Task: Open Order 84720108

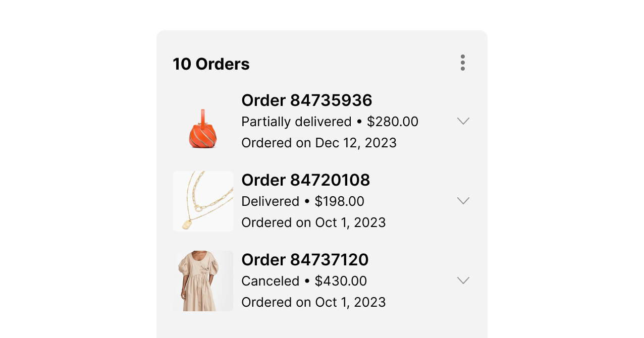Action: tap(305, 180)
